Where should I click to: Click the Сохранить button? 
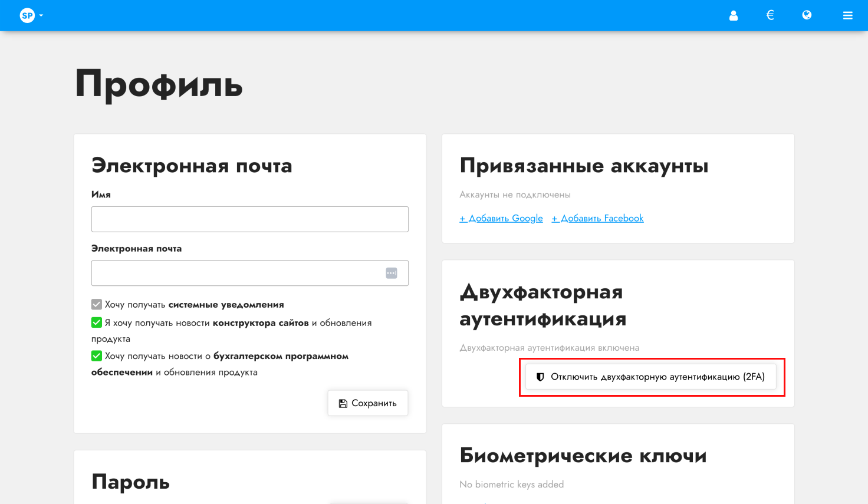coord(367,403)
